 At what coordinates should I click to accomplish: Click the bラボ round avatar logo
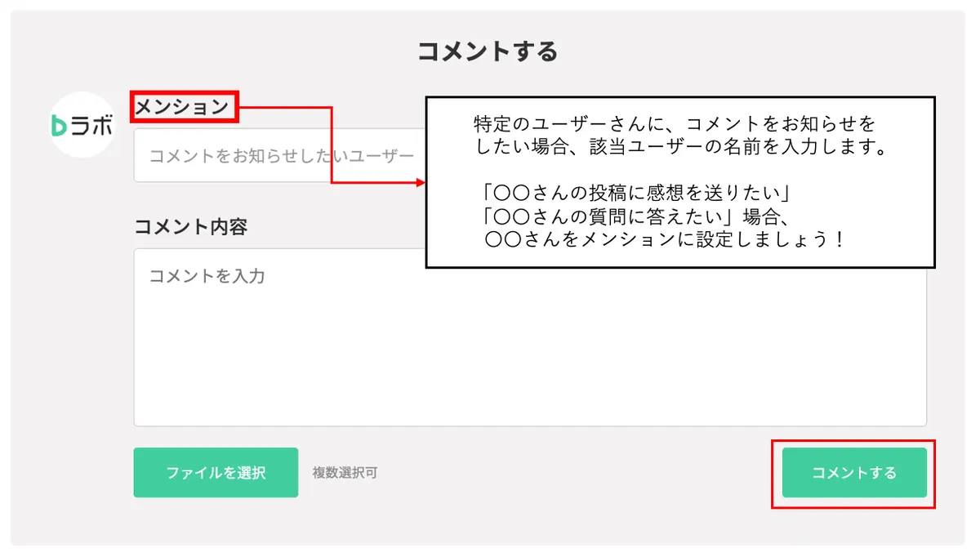(82, 124)
